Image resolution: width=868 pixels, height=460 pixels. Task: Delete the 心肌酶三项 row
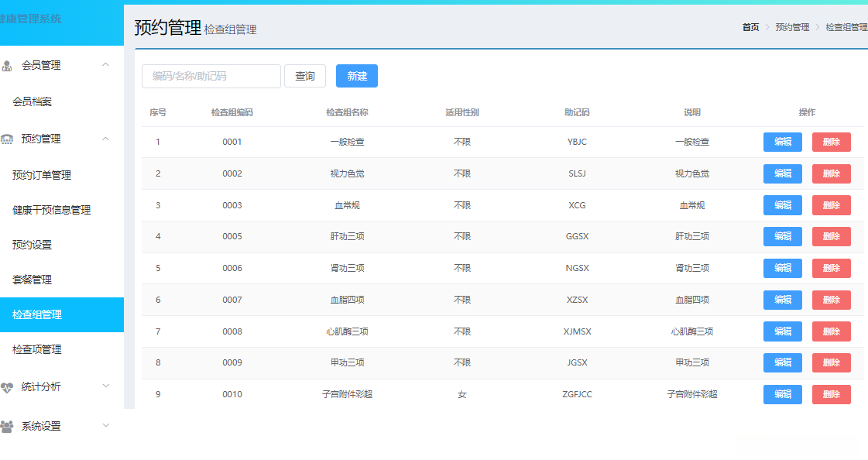(832, 331)
